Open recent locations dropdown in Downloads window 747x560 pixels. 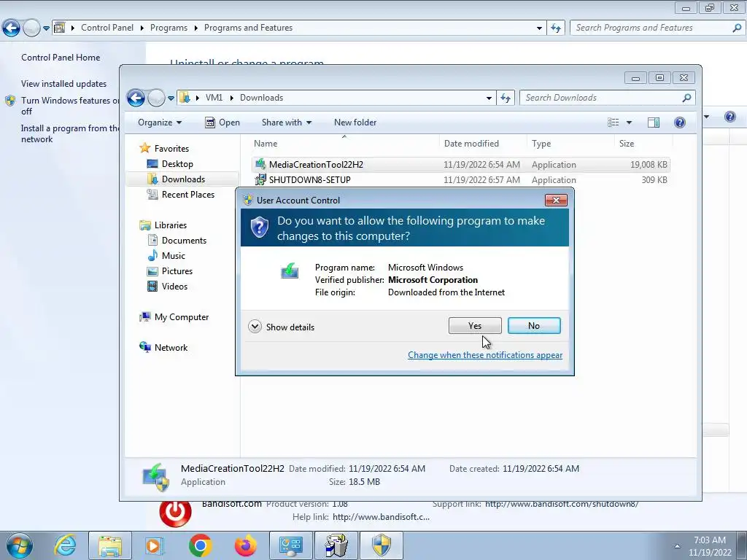point(171,98)
